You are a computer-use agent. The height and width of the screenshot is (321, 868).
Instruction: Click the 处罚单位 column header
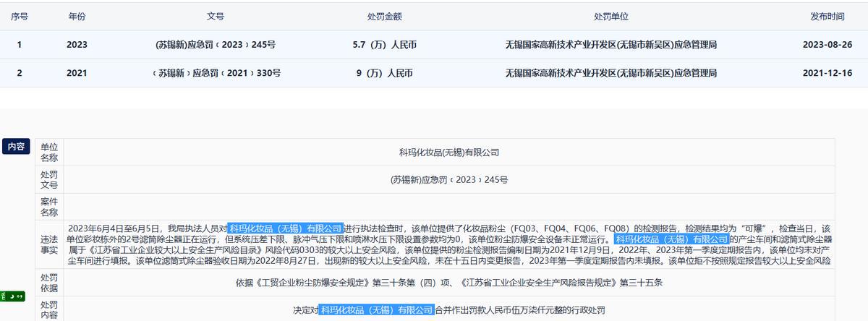pos(611,16)
